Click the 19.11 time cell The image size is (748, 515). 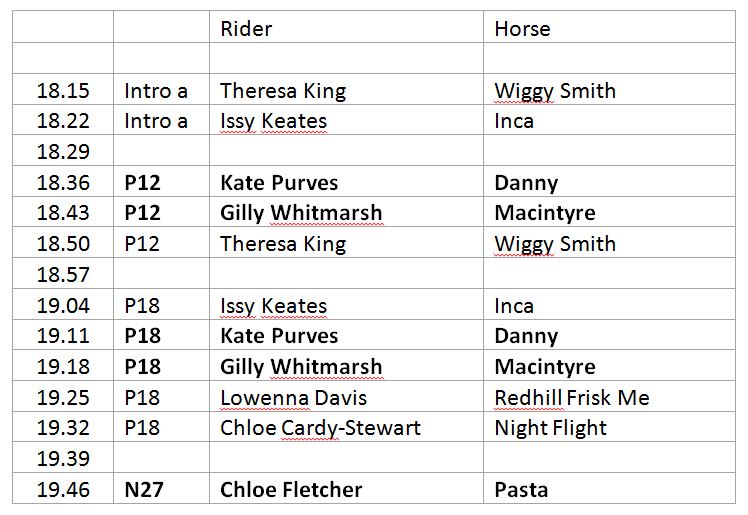[x=63, y=336]
